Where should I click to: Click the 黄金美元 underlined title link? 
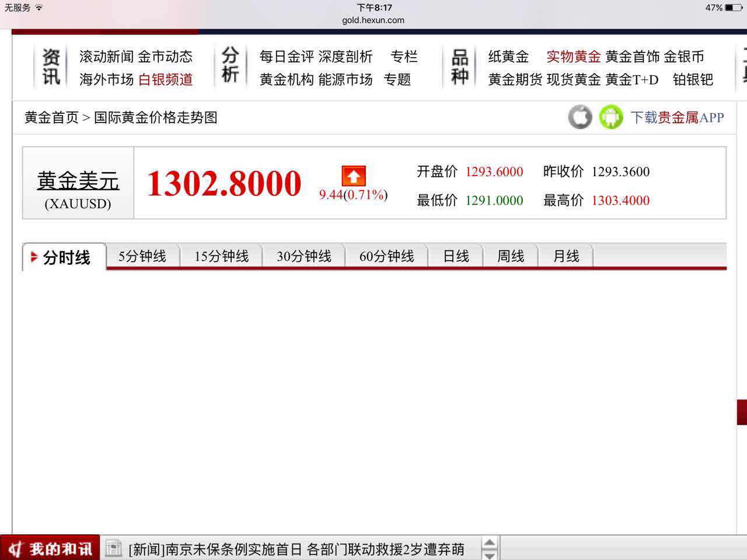78,181
